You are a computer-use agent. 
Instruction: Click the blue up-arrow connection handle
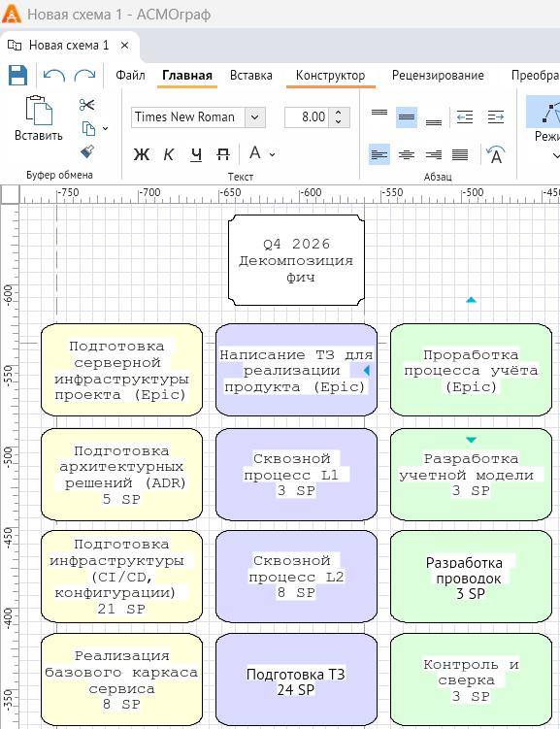click(472, 300)
